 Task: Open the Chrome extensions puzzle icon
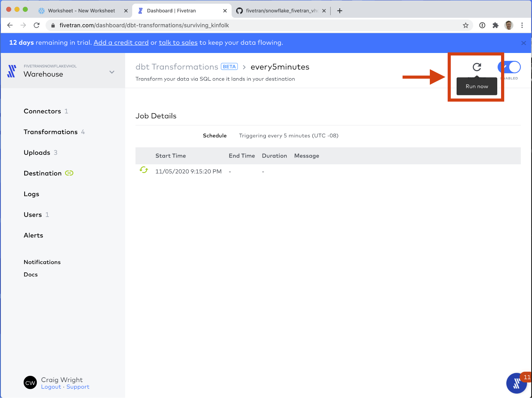coord(495,26)
